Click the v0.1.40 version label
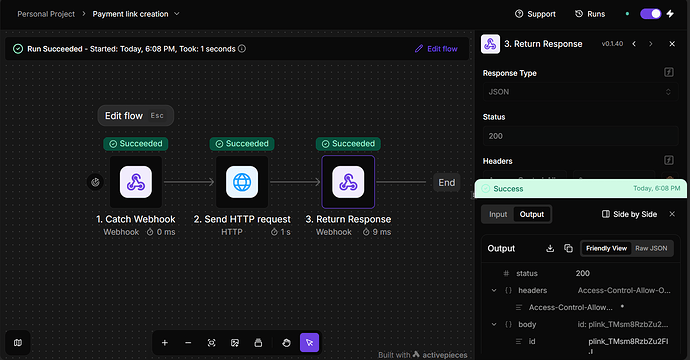Image resolution: width=690 pixels, height=360 pixels. 612,44
